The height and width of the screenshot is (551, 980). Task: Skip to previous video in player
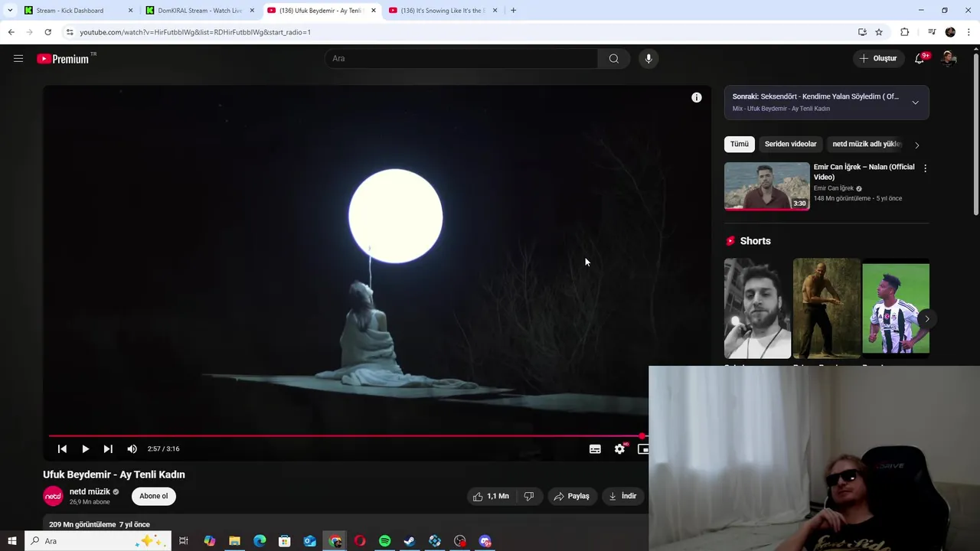coord(62,449)
